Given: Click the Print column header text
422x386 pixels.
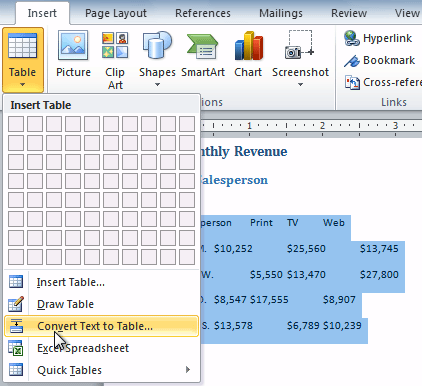Looking at the screenshot, I should click(261, 223).
